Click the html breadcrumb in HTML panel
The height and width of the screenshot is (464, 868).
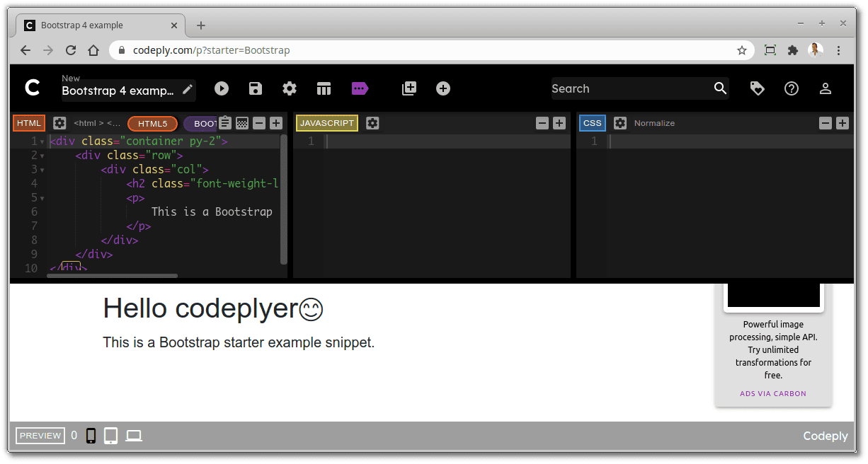(x=97, y=123)
